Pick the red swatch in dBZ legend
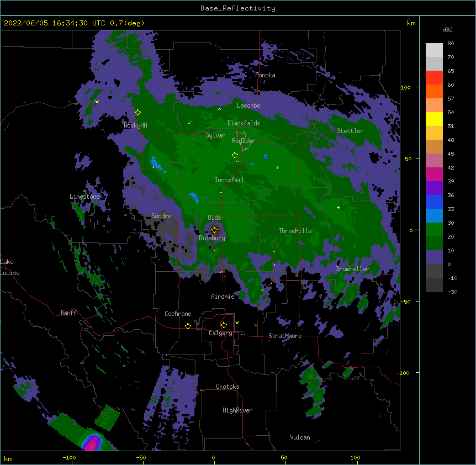476x465 pixels. (434, 78)
